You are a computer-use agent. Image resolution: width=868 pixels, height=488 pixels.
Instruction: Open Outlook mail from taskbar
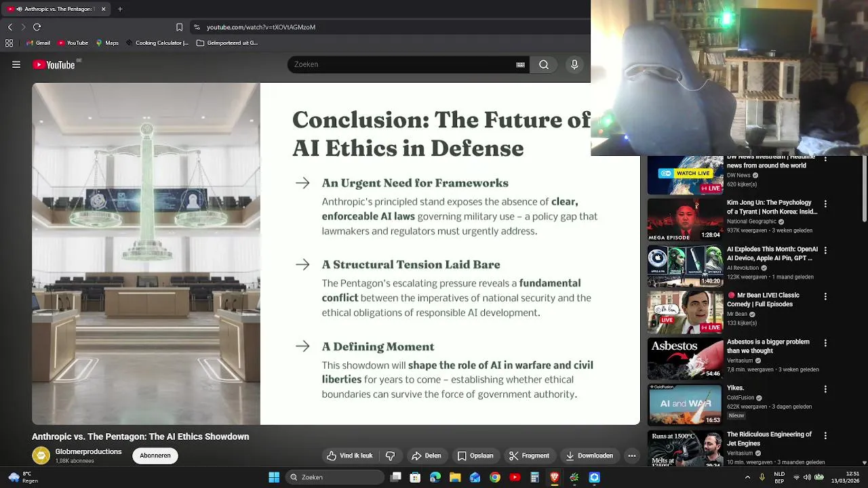click(475, 477)
